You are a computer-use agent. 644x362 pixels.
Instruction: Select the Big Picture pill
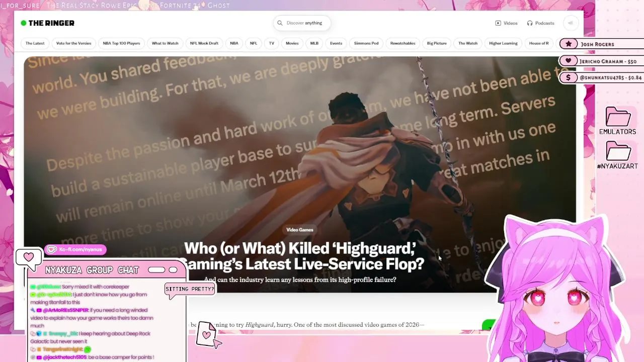click(x=437, y=43)
